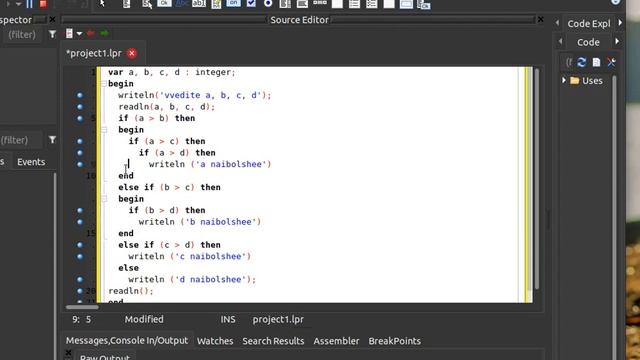The image size is (640, 360).
Task: Toggle breakpoint on writeln('vvedite a, b, c, d') line
Action: click(x=80, y=95)
